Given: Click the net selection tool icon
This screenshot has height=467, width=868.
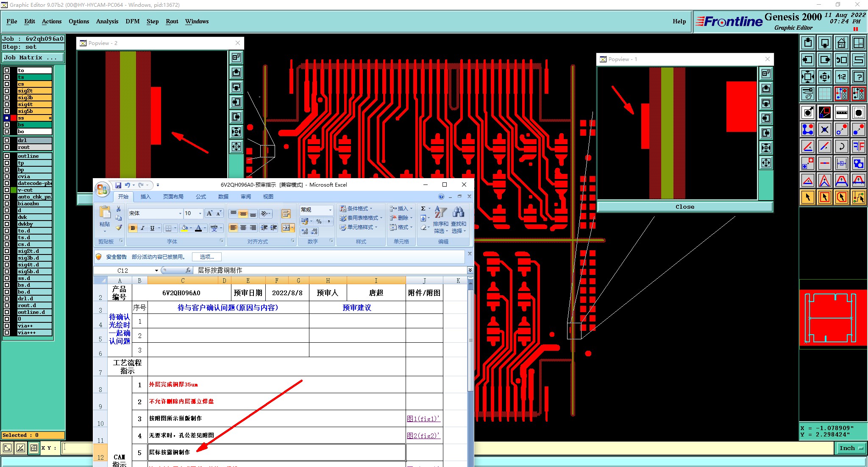Looking at the screenshot, I should (x=858, y=197).
